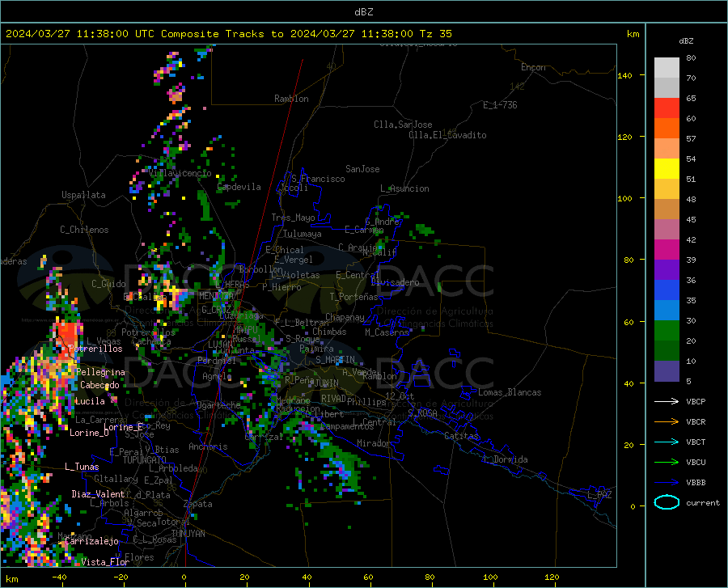Click the 'Catitas' map label

[x=461, y=436]
